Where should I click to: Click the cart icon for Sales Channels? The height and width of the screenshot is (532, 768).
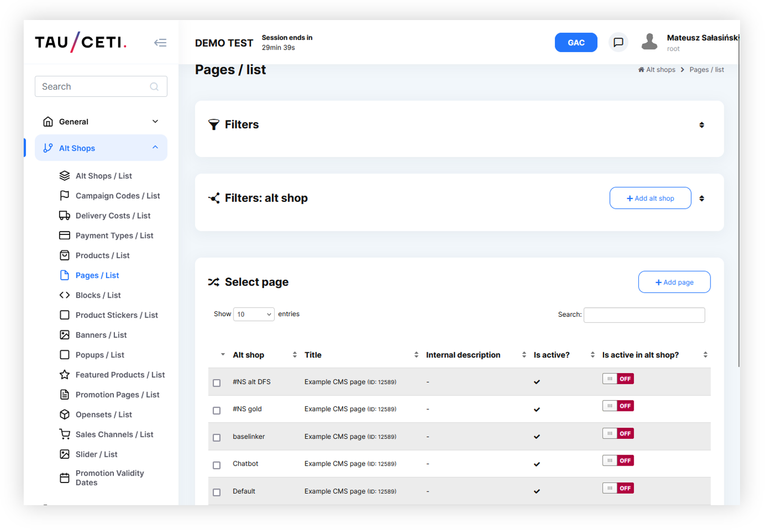[x=64, y=435]
